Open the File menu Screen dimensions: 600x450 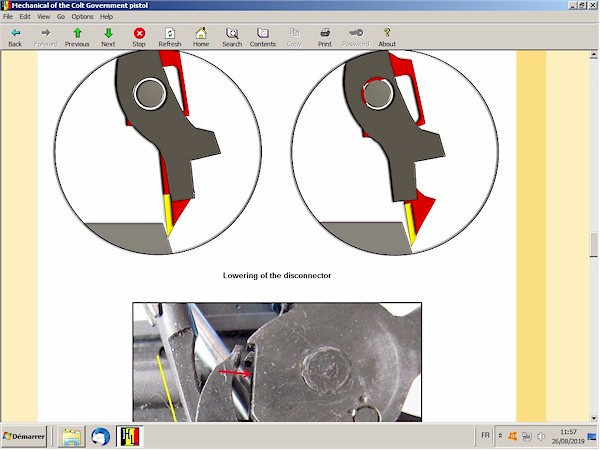pyautogui.click(x=8, y=16)
